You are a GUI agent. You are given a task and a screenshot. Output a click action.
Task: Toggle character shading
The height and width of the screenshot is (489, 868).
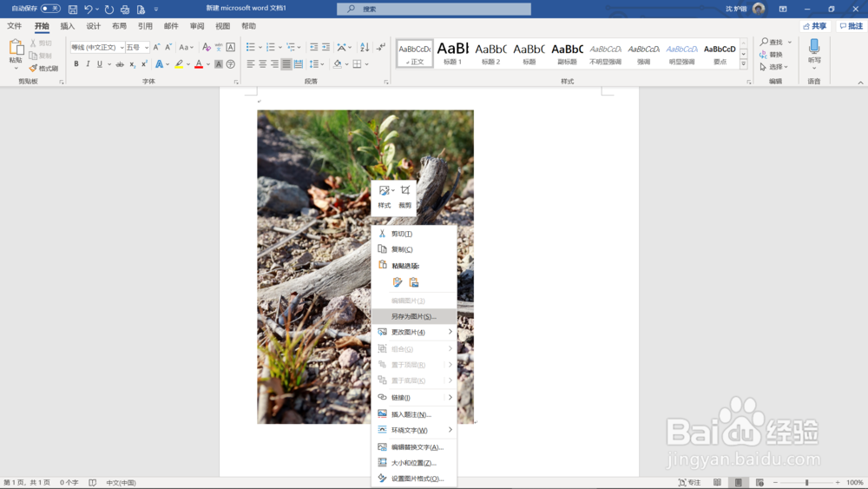click(x=219, y=64)
